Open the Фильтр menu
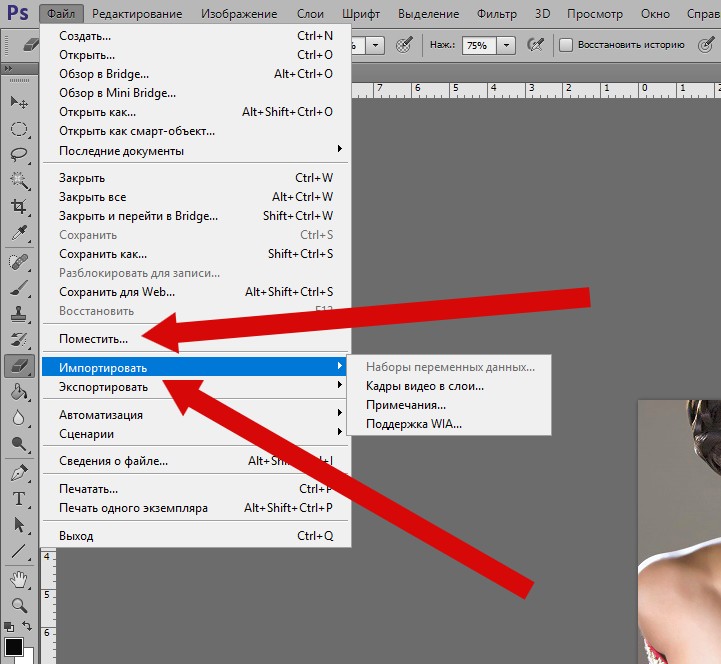The image size is (721, 664). [x=497, y=14]
